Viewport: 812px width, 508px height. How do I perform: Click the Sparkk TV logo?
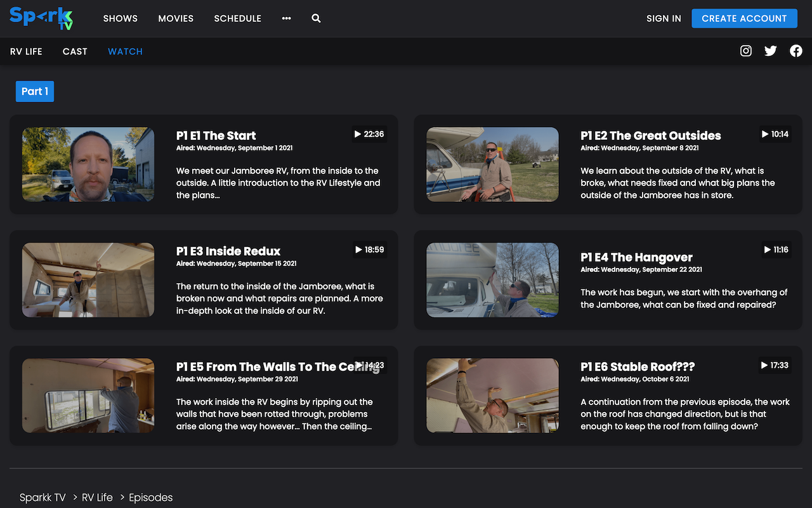click(x=40, y=18)
